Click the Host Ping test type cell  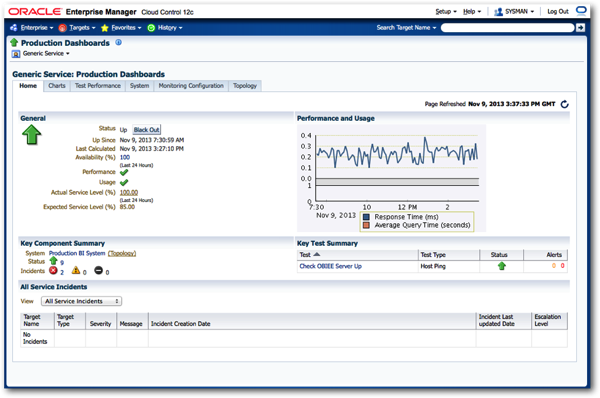coord(433,266)
